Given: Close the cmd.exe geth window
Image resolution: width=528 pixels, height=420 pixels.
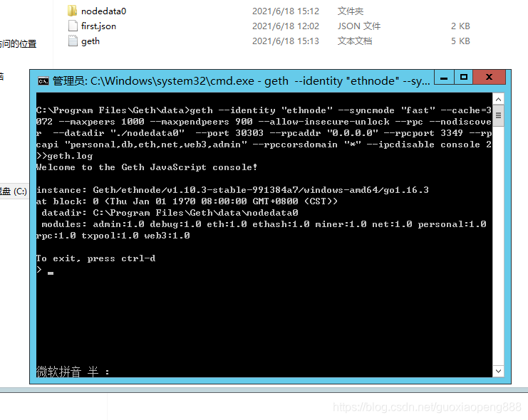Looking at the screenshot, I should tap(490, 78).
